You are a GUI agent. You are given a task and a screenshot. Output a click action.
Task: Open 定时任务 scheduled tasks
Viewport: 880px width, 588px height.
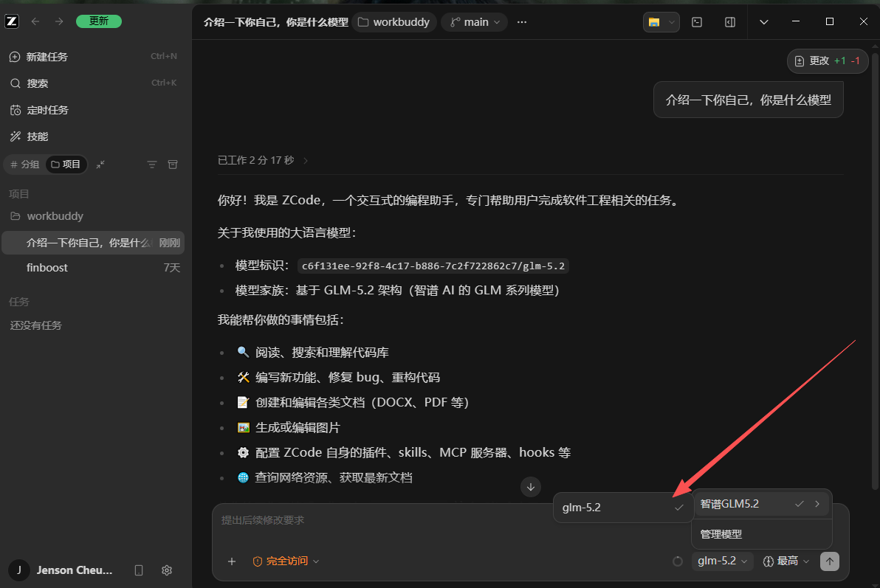coord(93,110)
